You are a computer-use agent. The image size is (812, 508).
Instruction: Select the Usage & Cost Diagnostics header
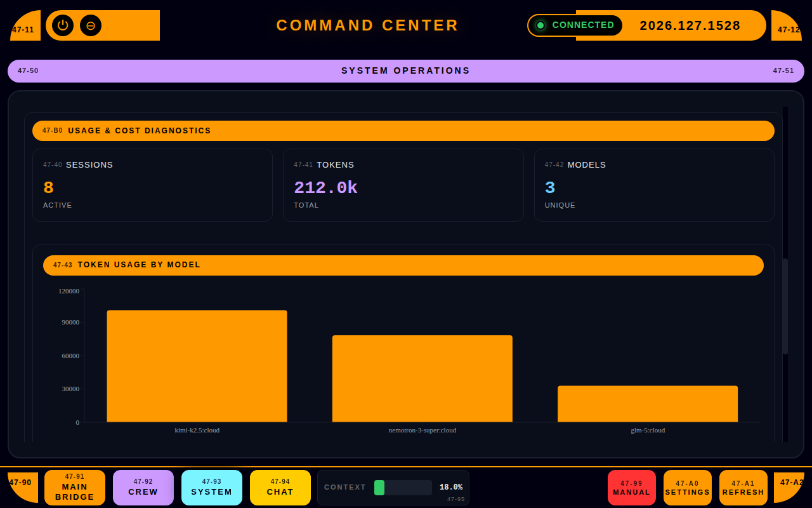[403, 131]
